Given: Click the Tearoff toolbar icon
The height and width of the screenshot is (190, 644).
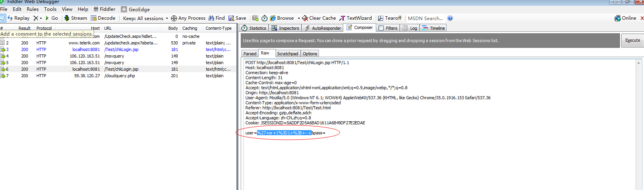Looking at the screenshot, I should tap(380, 18).
